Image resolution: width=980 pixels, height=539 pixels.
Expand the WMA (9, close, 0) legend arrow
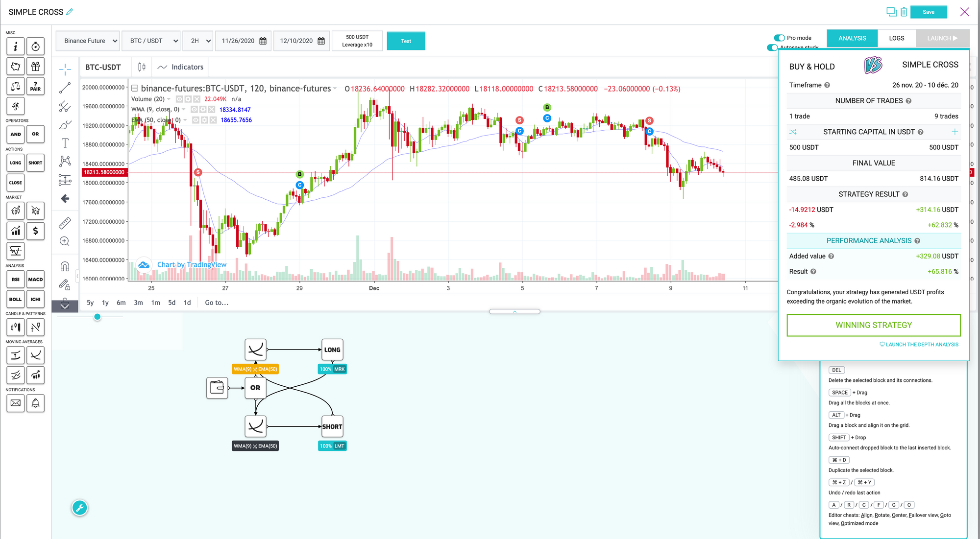click(184, 110)
